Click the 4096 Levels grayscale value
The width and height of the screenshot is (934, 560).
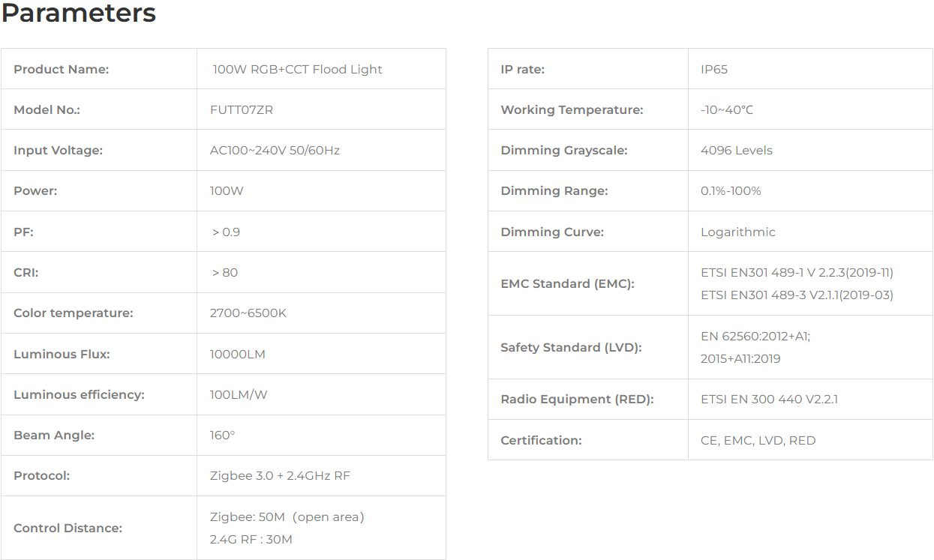(x=737, y=150)
